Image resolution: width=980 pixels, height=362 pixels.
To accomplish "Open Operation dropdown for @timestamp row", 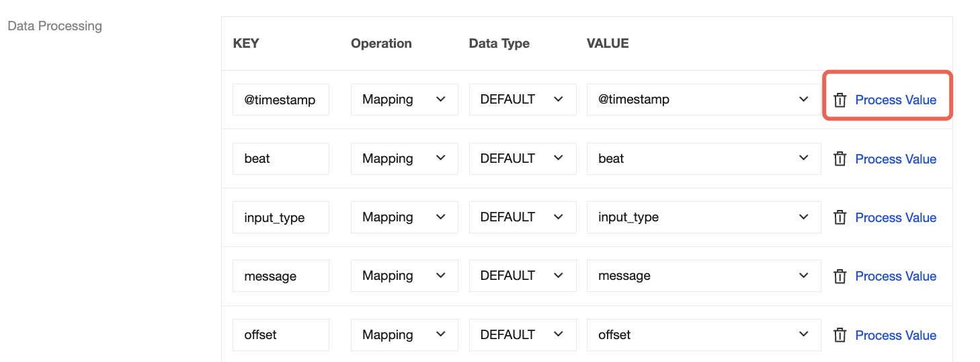I will click(404, 100).
